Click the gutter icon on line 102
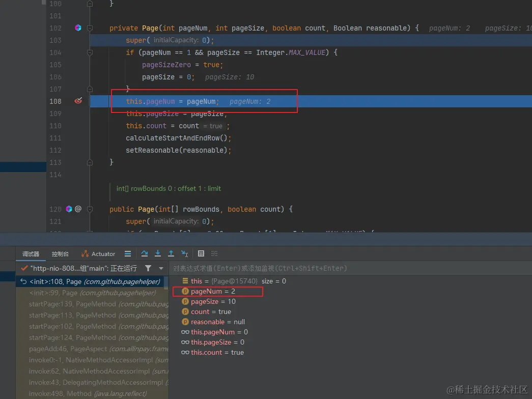Image resolution: width=532 pixels, height=399 pixels. pos(78,28)
